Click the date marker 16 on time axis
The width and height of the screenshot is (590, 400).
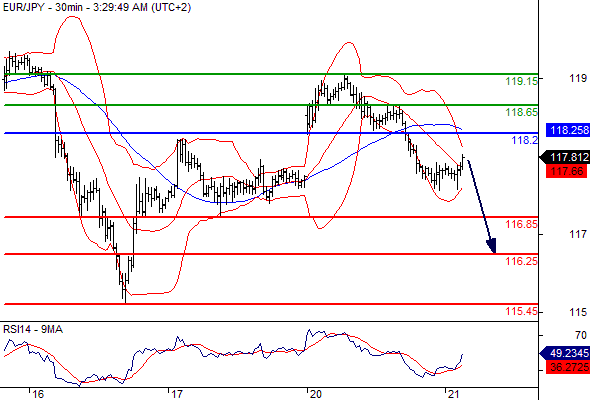38,394
